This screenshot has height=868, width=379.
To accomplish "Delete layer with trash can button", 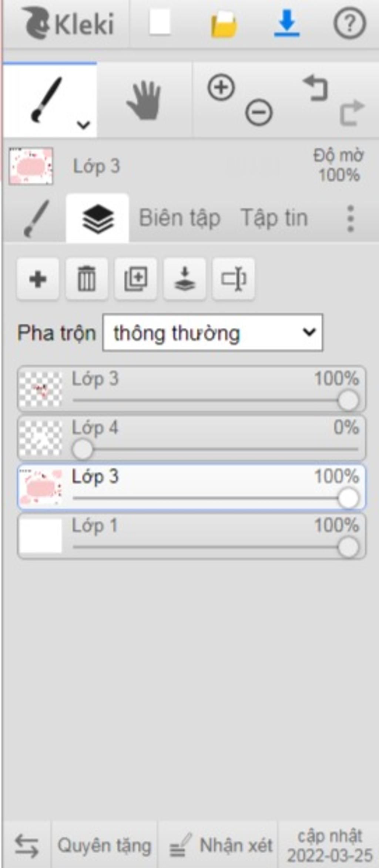I will (x=87, y=279).
